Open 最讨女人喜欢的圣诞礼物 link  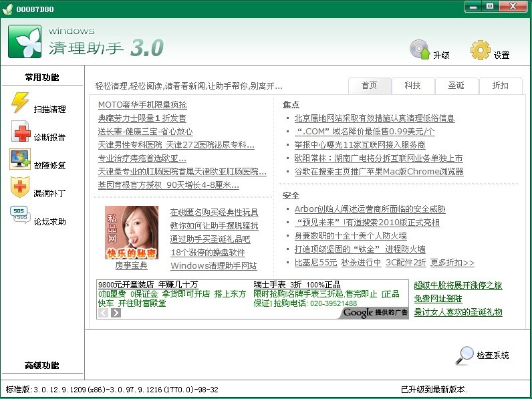click(458, 312)
